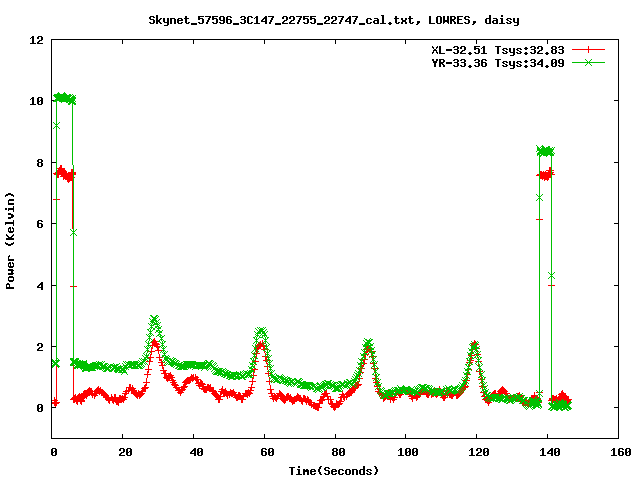Click the green peak near 30 seconds

click(155, 319)
